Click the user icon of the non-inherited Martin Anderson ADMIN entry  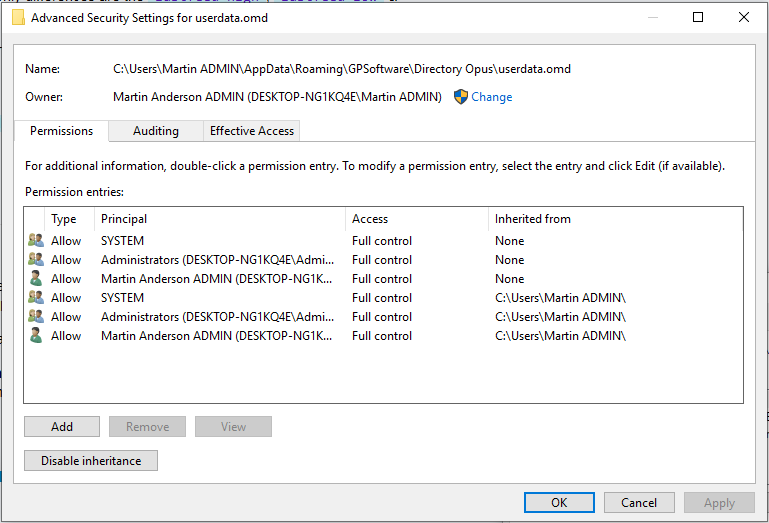point(36,279)
